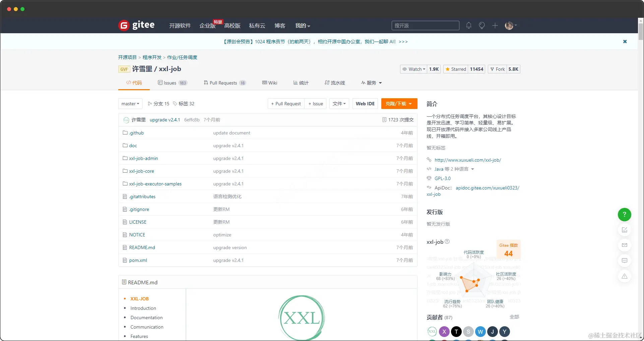Fork the xxl-job repository
Viewport: 644px width, 341px height.
coord(497,69)
